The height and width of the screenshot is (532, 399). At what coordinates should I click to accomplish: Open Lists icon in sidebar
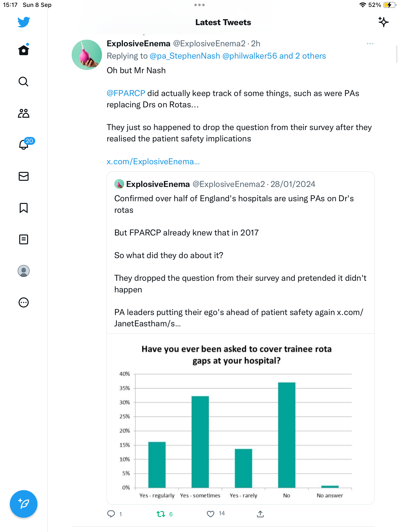(x=24, y=239)
